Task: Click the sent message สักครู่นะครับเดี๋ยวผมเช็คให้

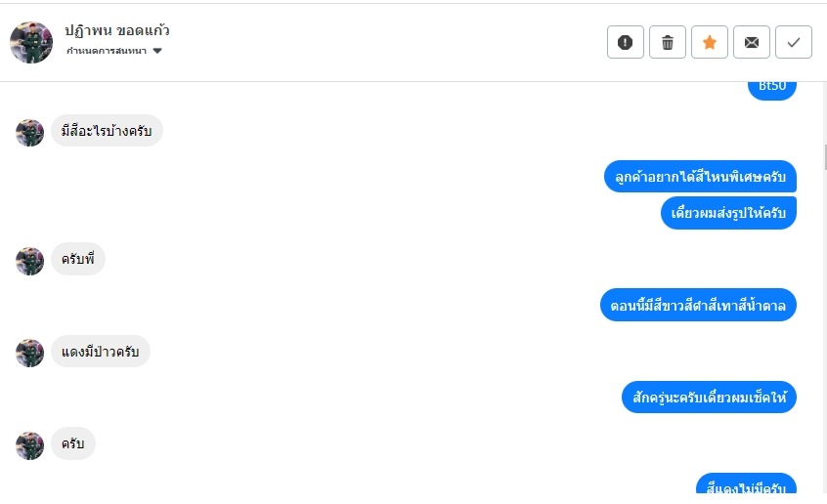Action: coord(709,397)
